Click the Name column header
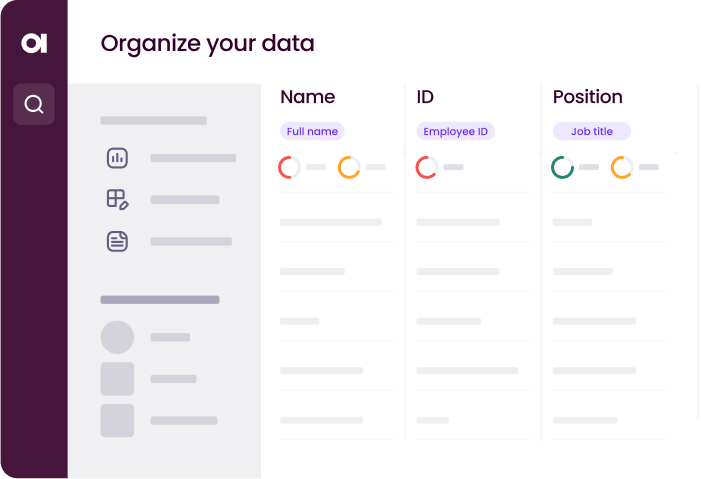The height and width of the screenshot is (479, 701). (308, 97)
